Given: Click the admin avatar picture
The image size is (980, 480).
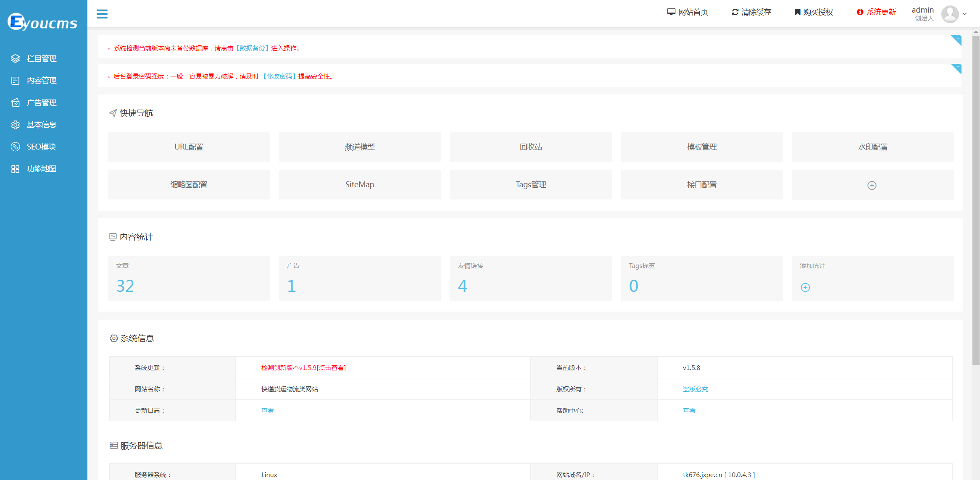Looking at the screenshot, I should [950, 14].
